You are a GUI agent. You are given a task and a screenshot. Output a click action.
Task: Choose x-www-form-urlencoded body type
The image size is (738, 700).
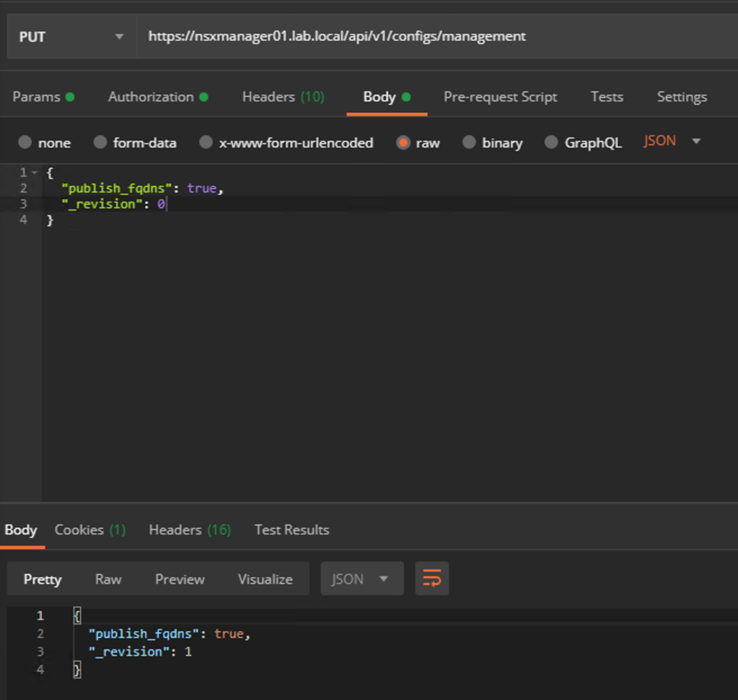click(206, 142)
